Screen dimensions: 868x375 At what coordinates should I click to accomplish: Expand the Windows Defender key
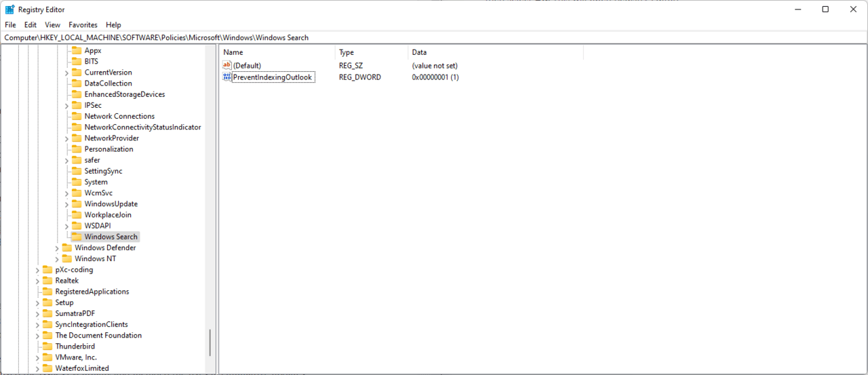57,248
